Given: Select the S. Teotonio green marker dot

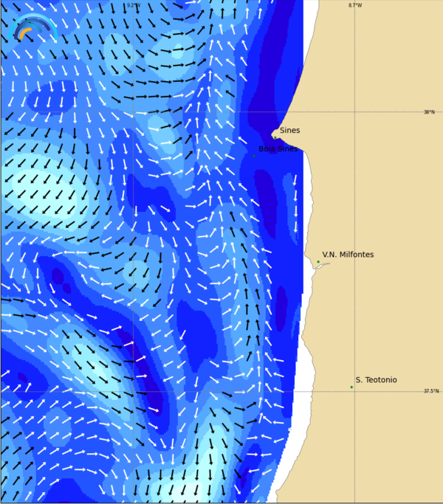Looking at the screenshot, I should (x=351, y=387).
